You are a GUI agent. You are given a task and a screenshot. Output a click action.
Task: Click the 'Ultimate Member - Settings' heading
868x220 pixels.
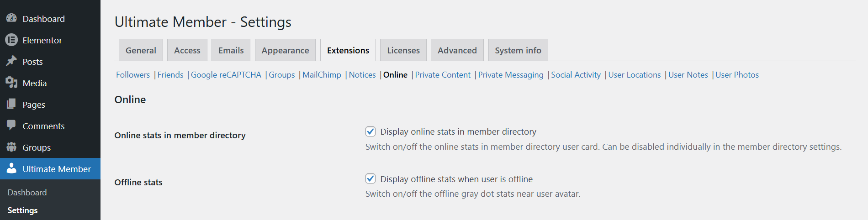coord(203,22)
